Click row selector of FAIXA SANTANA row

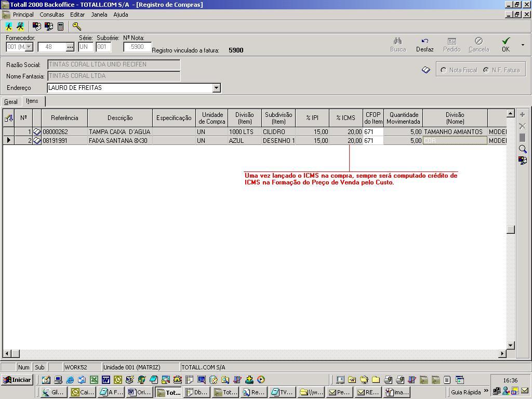point(8,140)
